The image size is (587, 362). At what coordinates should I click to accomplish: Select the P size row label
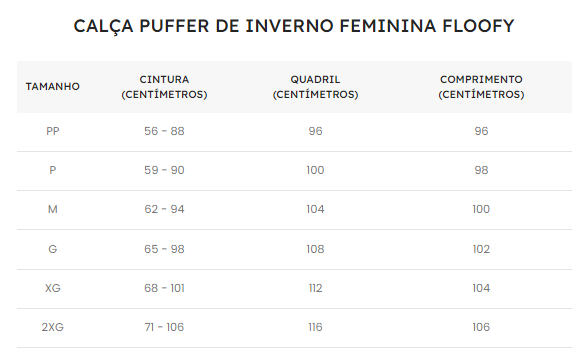(x=53, y=170)
